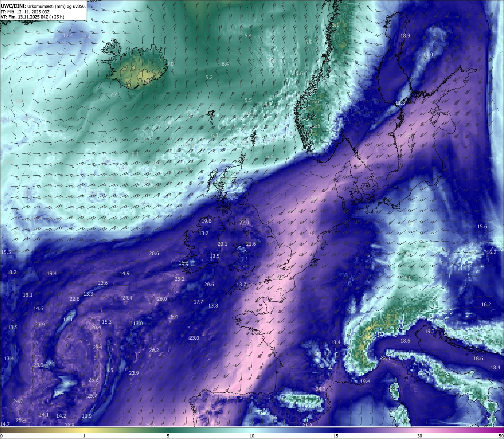The height and width of the screenshot is (439, 504).
Task: Click the 22.3 value near Gulf of Genoa
Action: click(385, 358)
